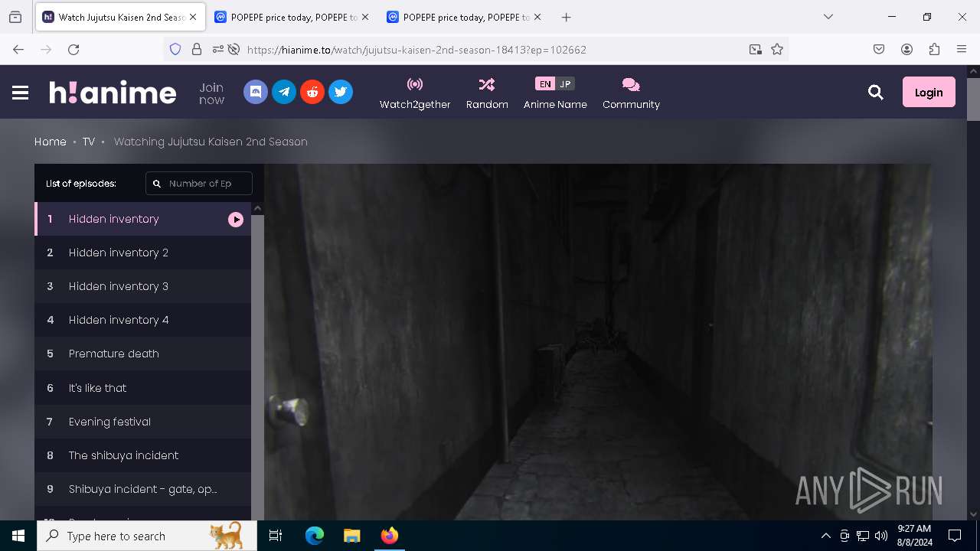Select episode 9 Shibuya incident – gate
The width and height of the screenshot is (980, 551).
coord(142,489)
